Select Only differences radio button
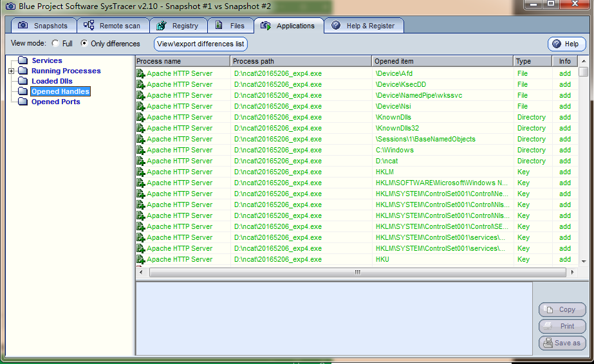 [x=84, y=44]
